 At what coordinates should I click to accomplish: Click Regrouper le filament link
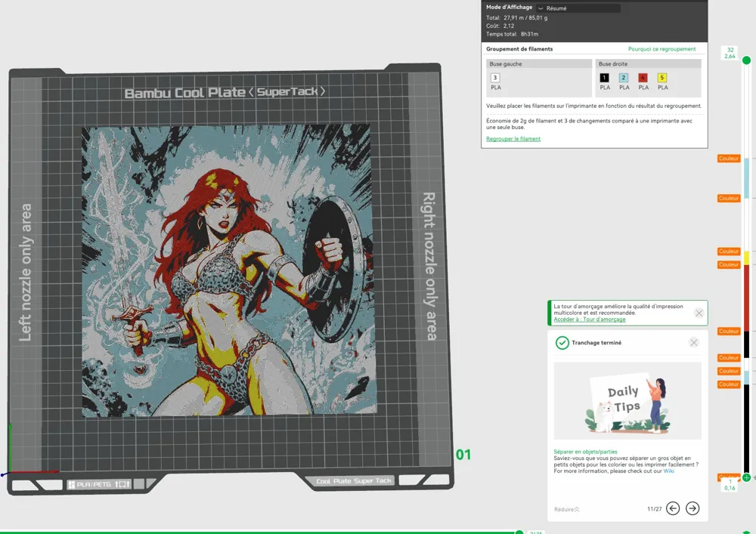coord(513,139)
